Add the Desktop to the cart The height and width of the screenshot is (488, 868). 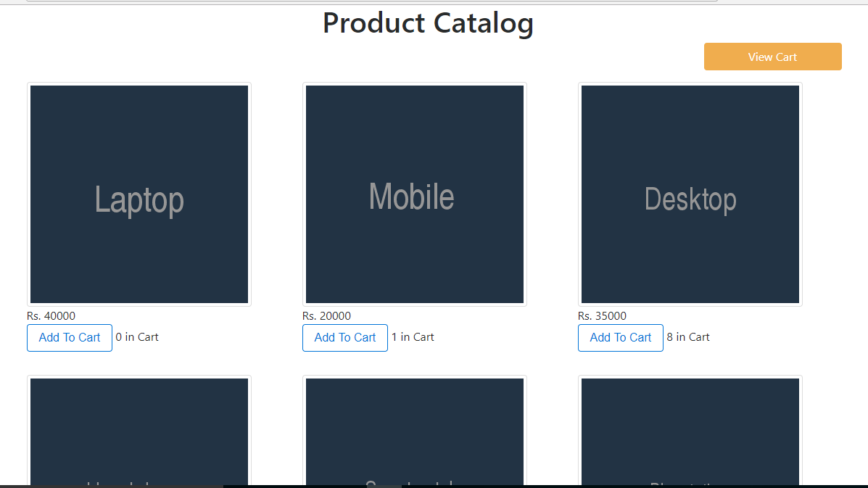[620, 337]
